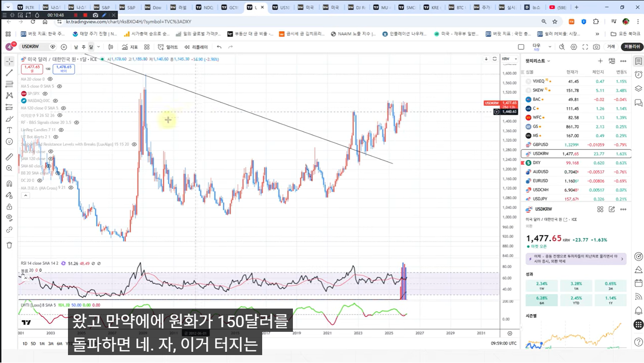This screenshot has width=644, height=363.
Task: Start bar Replay mode
Action: [196, 47]
